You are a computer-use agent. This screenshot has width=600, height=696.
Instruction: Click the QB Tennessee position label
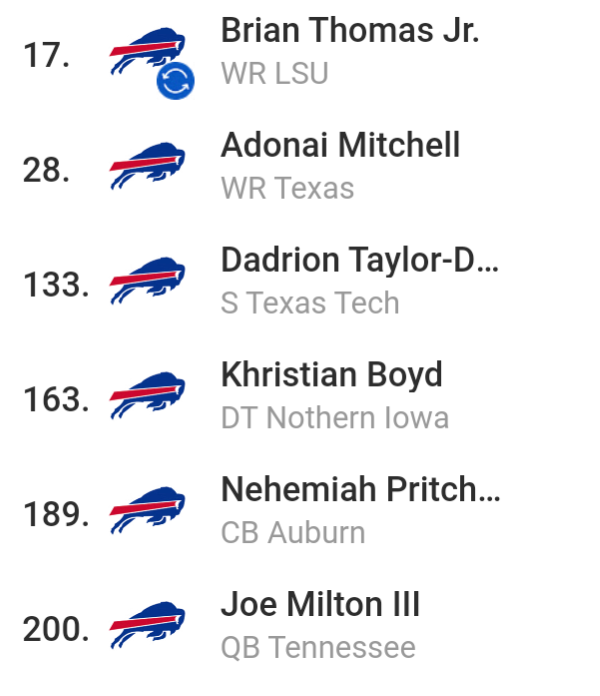pyautogui.click(x=318, y=648)
